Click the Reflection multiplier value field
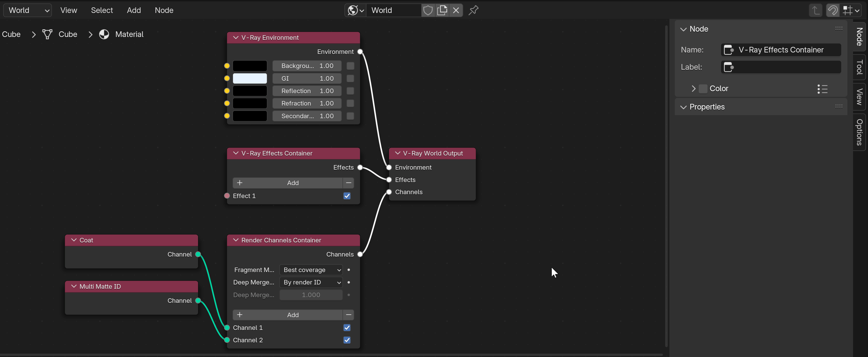 (x=307, y=91)
